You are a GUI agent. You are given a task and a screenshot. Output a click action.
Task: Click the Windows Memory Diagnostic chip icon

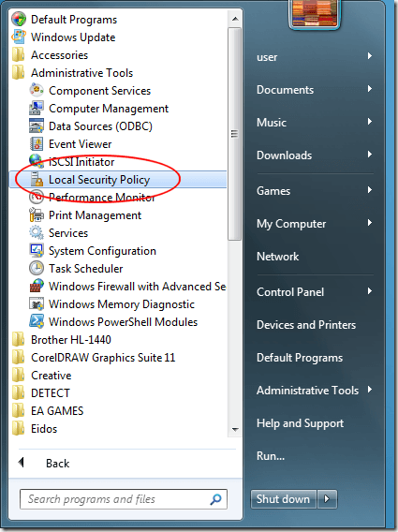point(37,304)
